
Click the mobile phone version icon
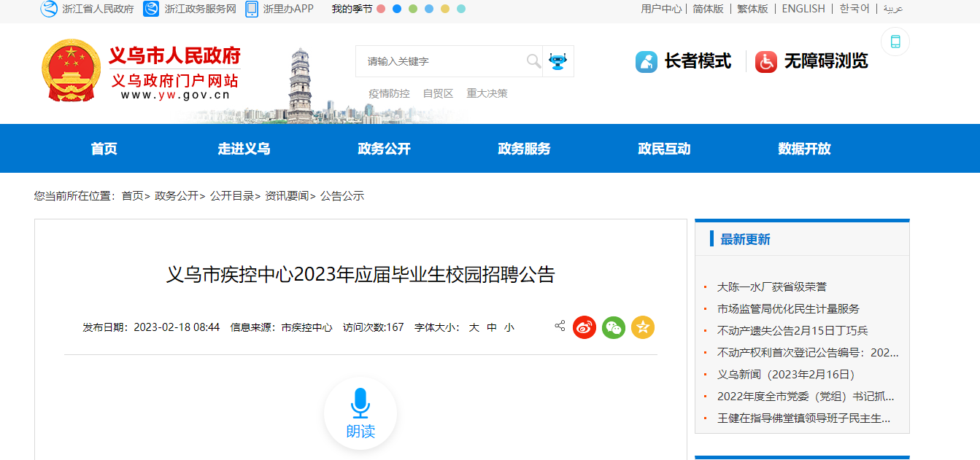coord(895,42)
